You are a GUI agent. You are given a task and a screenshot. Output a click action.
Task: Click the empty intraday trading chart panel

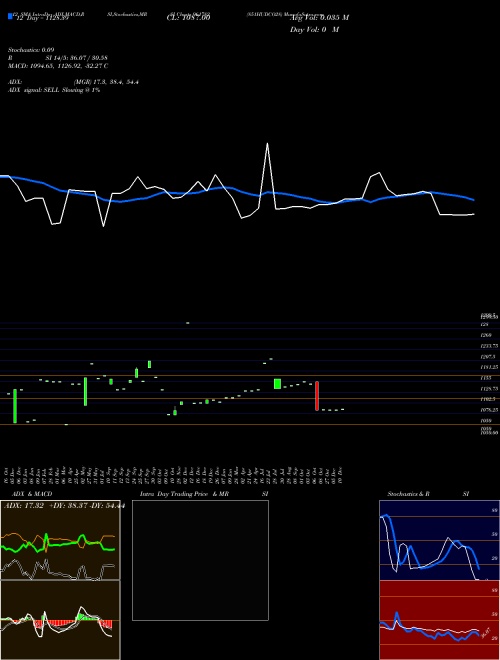pyautogui.click(x=200, y=560)
